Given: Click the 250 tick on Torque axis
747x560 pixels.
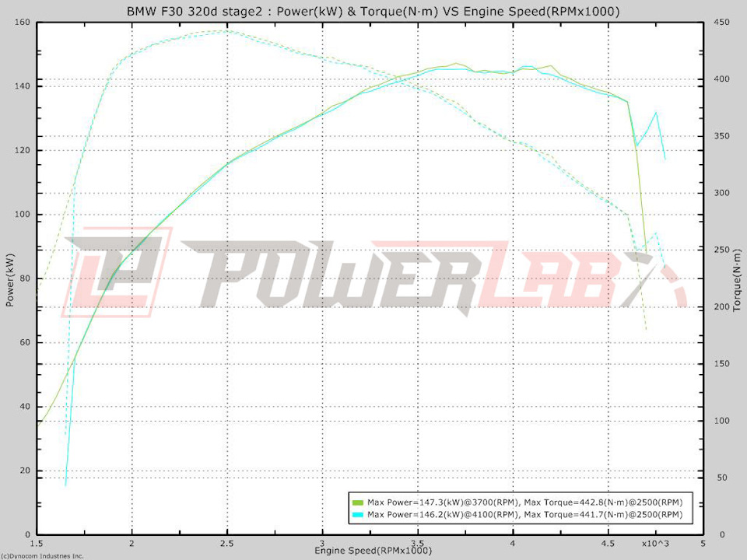Looking at the screenshot, I should click(722, 250).
